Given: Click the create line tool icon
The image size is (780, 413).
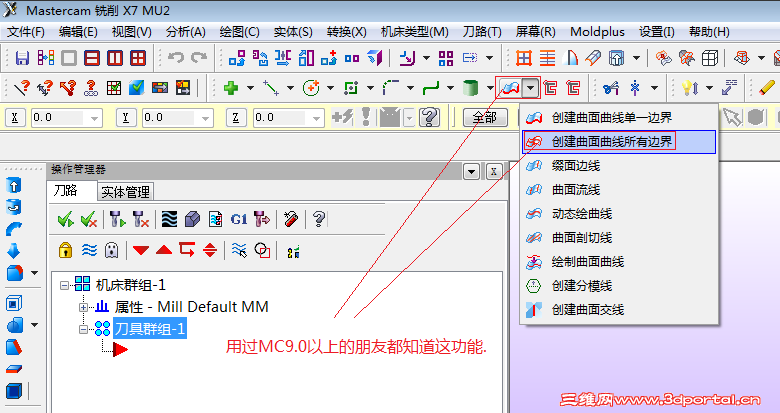Looking at the screenshot, I should [271, 89].
